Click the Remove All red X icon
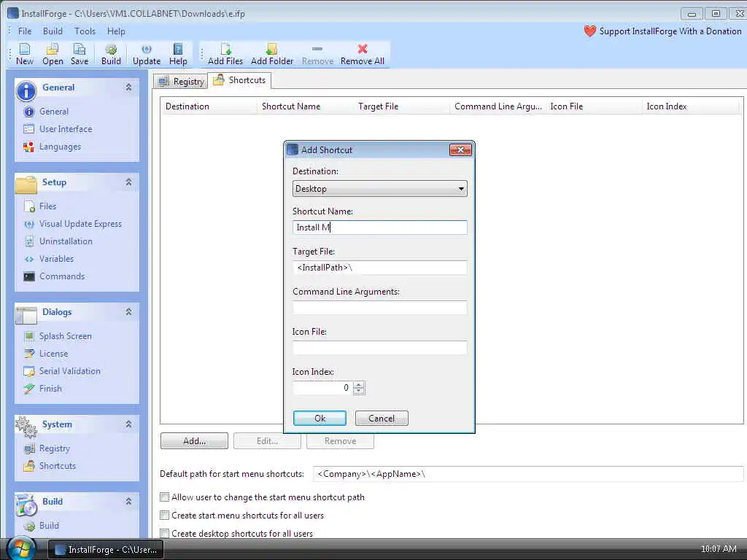Viewport: 747px width, 560px height. point(362,49)
